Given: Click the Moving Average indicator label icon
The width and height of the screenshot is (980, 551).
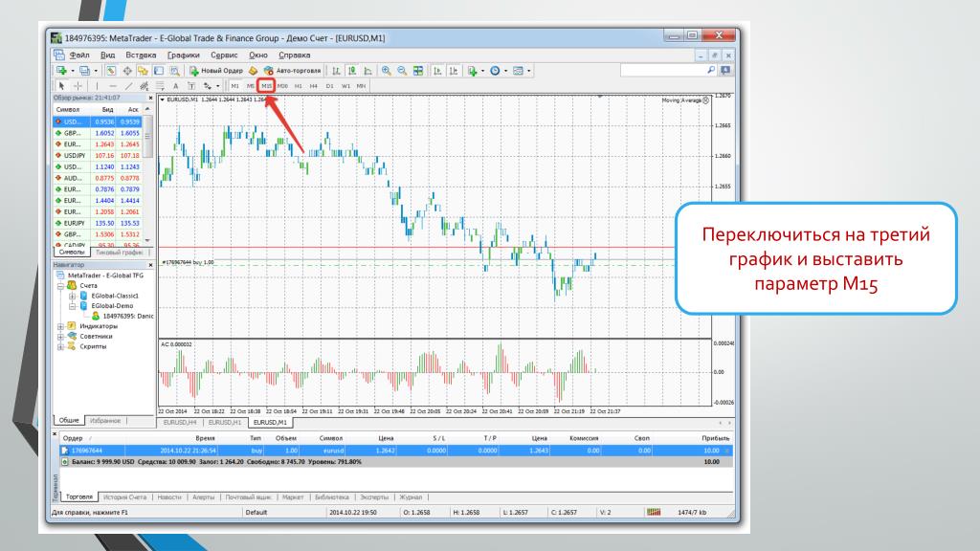Looking at the screenshot, I should pos(705,99).
